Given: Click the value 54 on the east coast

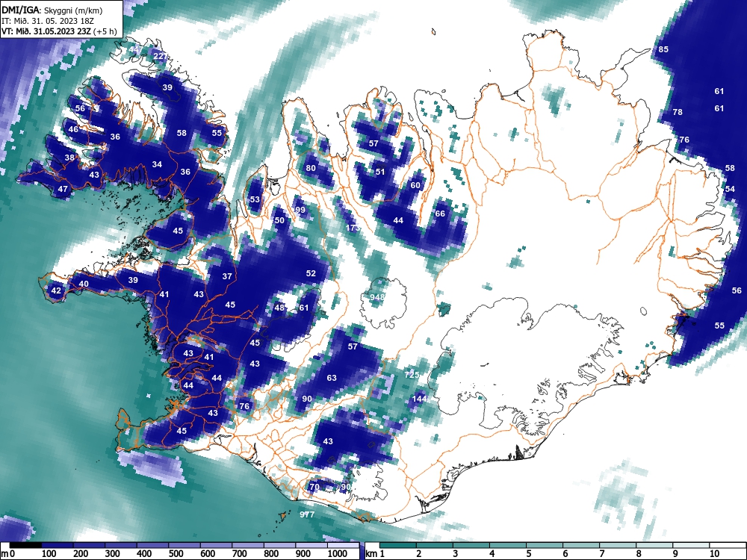Looking at the screenshot, I should click(730, 189).
